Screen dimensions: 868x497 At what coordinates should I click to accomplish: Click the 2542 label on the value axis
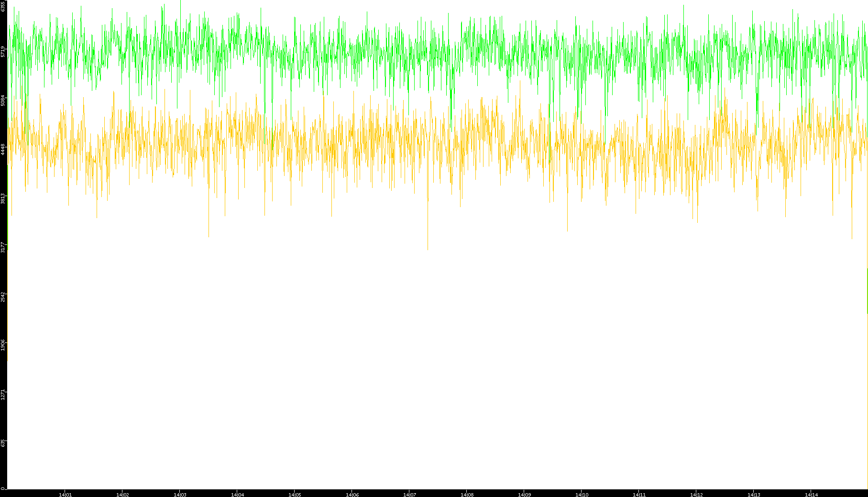(x=3, y=296)
